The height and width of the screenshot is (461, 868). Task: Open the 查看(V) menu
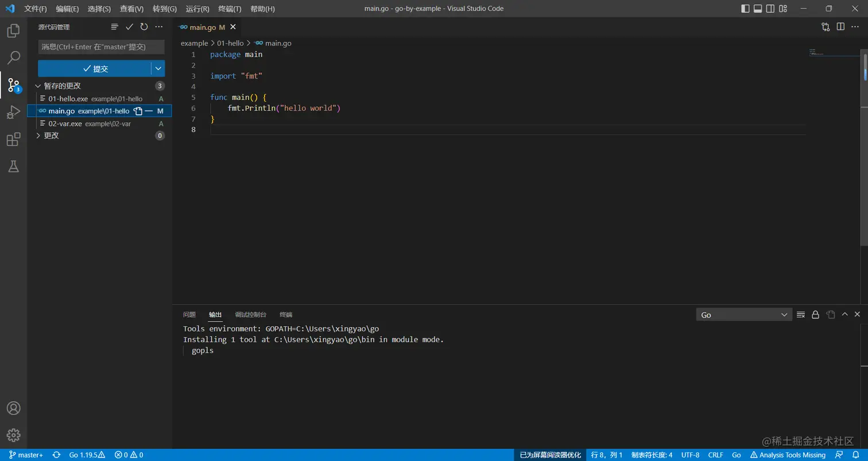point(132,9)
